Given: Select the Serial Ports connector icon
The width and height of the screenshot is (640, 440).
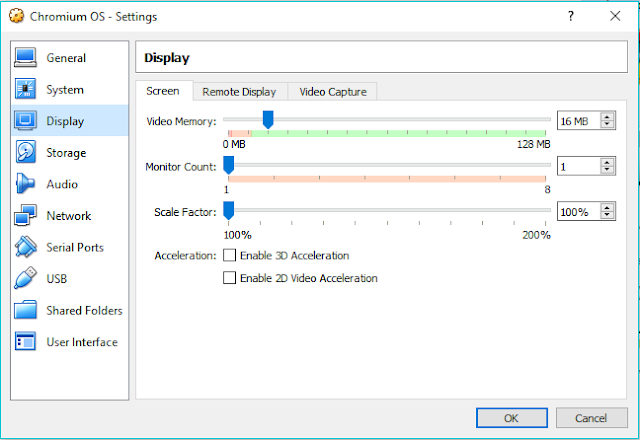Looking at the screenshot, I should point(25,247).
